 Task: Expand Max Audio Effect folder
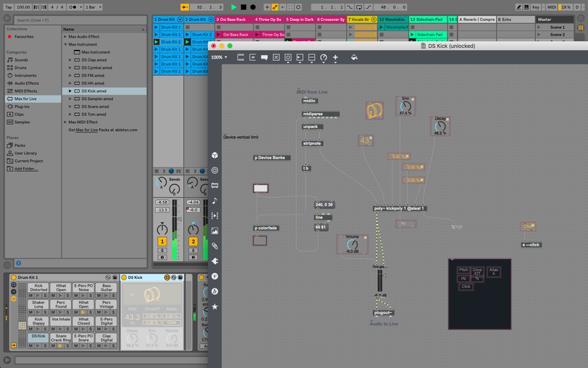(x=65, y=37)
